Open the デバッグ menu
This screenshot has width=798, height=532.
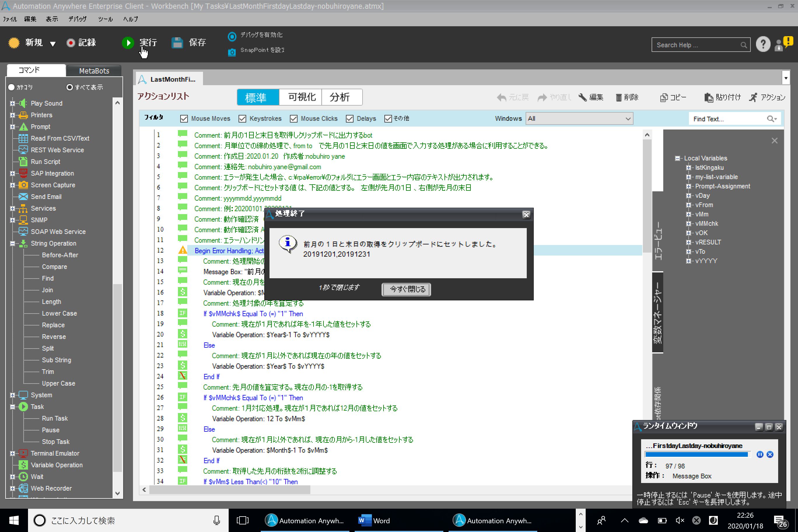tap(77, 19)
